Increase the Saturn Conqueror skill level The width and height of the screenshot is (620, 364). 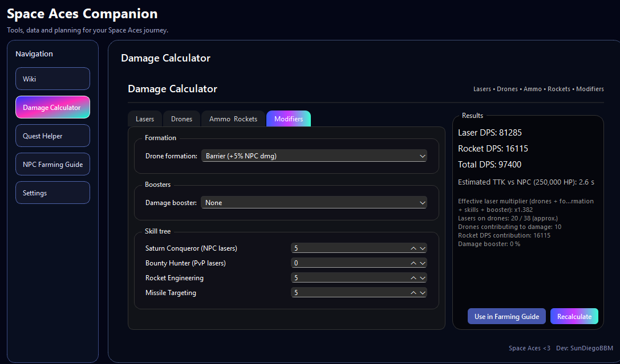click(414, 248)
